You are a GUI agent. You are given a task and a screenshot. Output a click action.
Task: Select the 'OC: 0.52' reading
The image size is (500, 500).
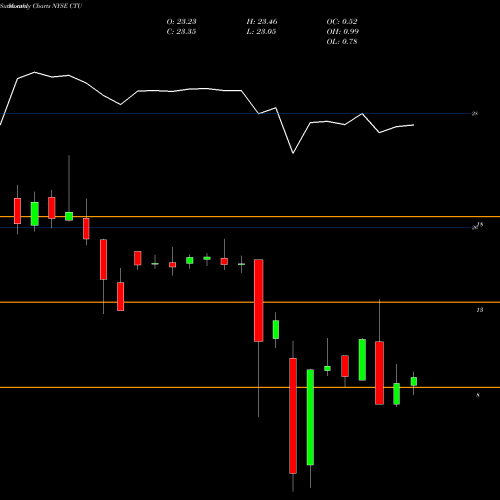[x=342, y=22]
